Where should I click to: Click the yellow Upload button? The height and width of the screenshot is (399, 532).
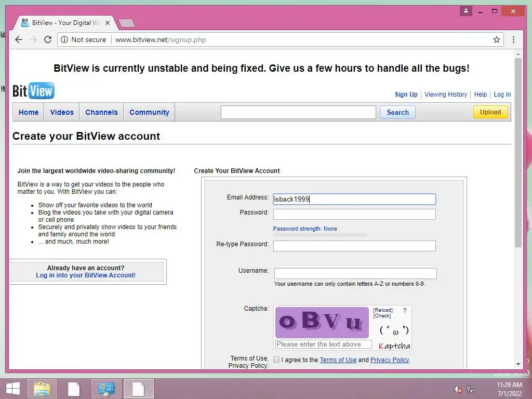tap(490, 112)
